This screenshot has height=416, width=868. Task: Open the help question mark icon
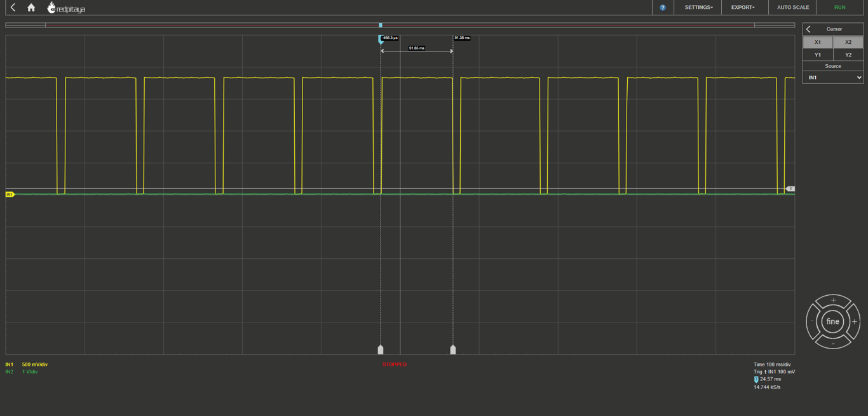tap(663, 8)
